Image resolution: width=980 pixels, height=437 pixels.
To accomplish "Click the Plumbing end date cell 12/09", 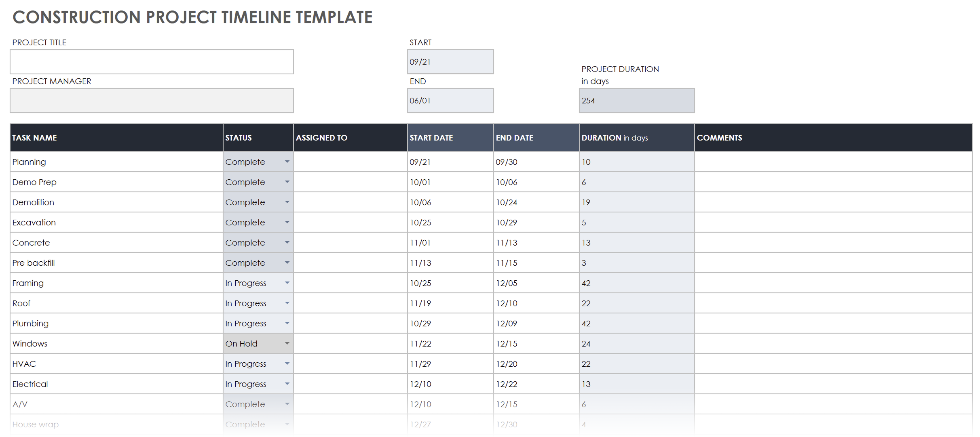I will click(x=536, y=323).
